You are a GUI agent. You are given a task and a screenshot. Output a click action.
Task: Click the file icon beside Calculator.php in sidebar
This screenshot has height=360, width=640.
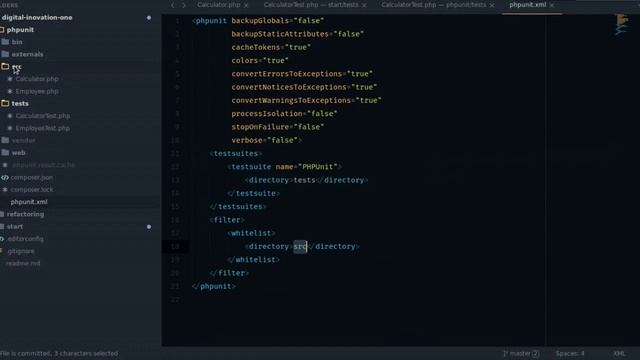[x=10, y=79]
